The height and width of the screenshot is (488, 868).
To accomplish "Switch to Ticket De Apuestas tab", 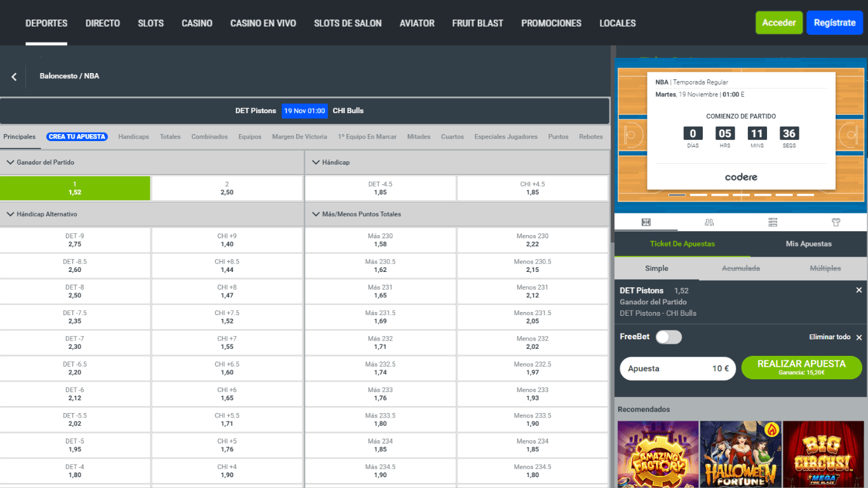I will (682, 244).
